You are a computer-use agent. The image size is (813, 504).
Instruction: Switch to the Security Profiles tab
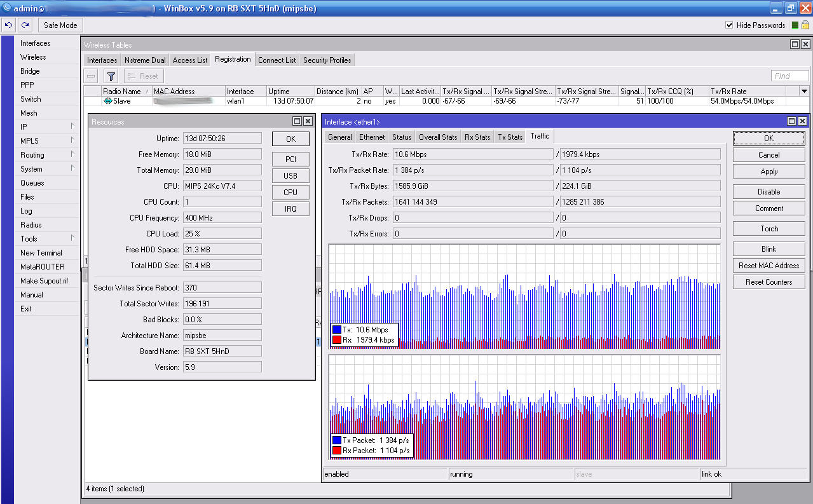tap(327, 60)
